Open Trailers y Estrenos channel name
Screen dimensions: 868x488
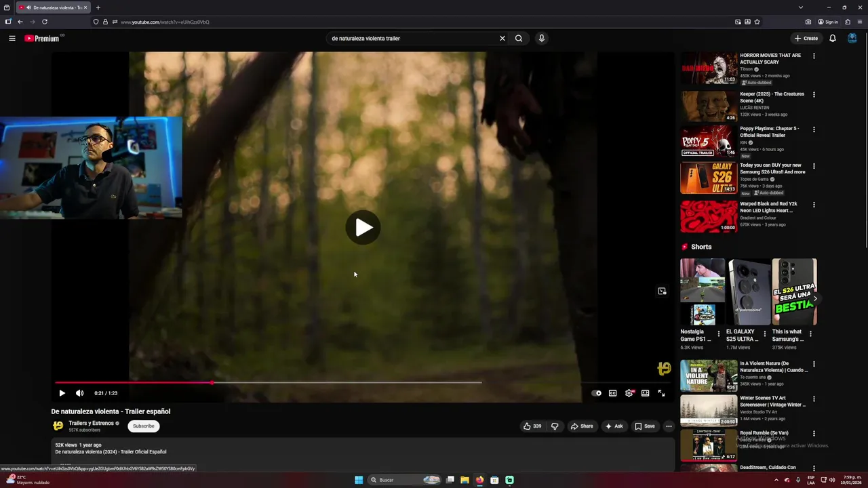[x=91, y=423]
